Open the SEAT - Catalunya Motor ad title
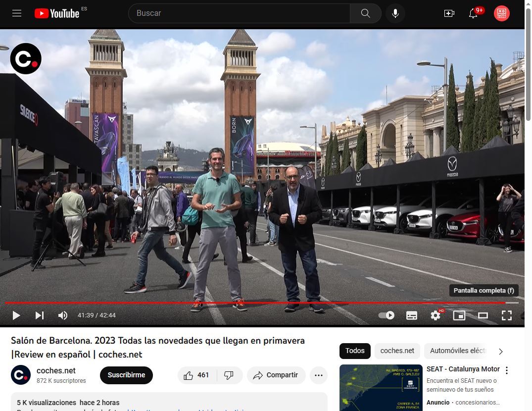The image size is (532, 411). [x=463, y=369]
